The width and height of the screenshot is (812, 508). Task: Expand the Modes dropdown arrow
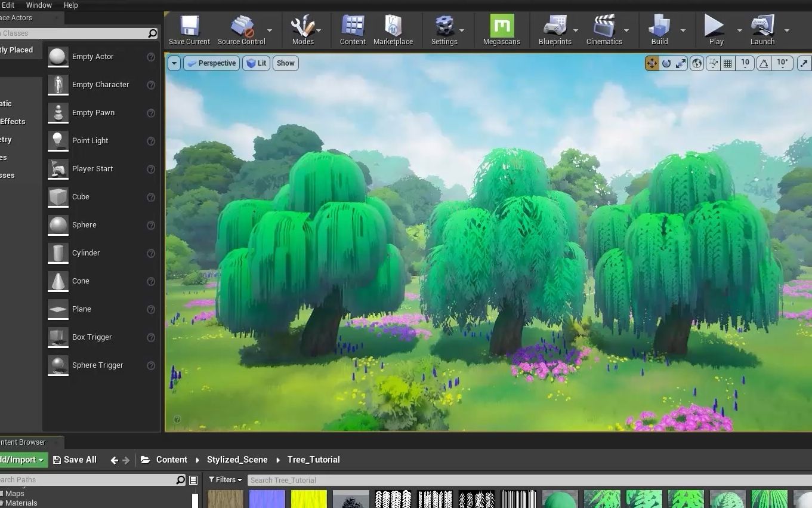(x=319, y=30)
